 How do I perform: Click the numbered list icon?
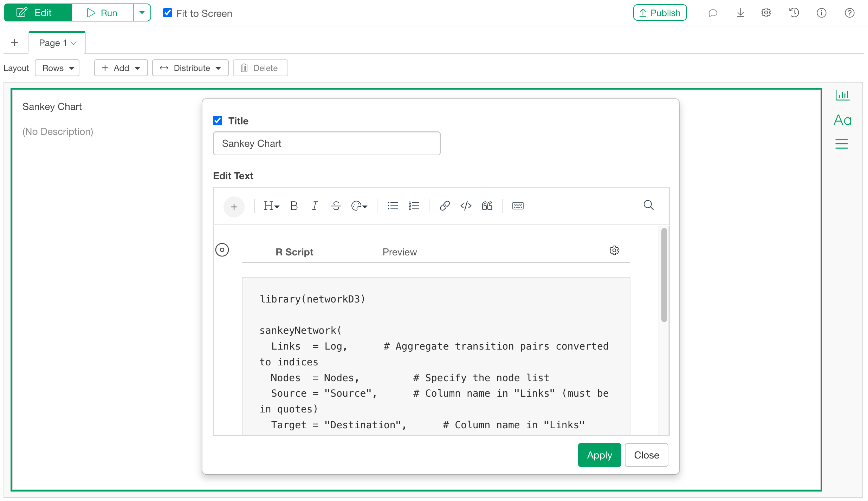pos(414,206)
